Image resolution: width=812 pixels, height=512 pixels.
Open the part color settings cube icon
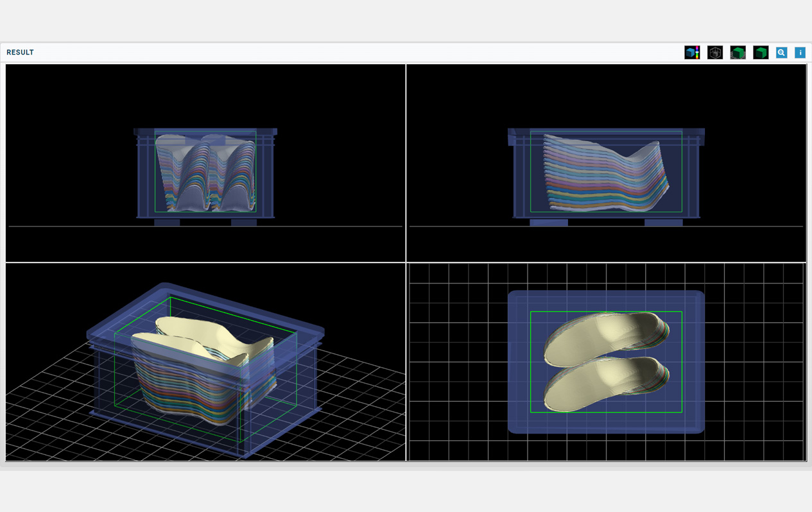click(x=692, y=53)
